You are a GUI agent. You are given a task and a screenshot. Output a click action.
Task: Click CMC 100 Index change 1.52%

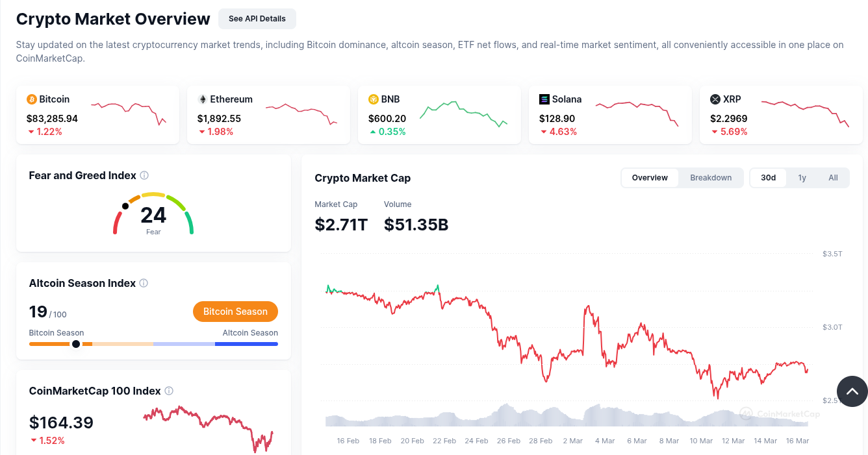[47, 441]
